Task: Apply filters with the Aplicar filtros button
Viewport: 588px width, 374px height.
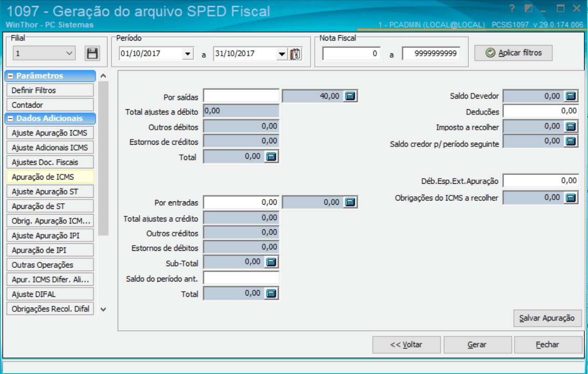Action: coord(513,53)
